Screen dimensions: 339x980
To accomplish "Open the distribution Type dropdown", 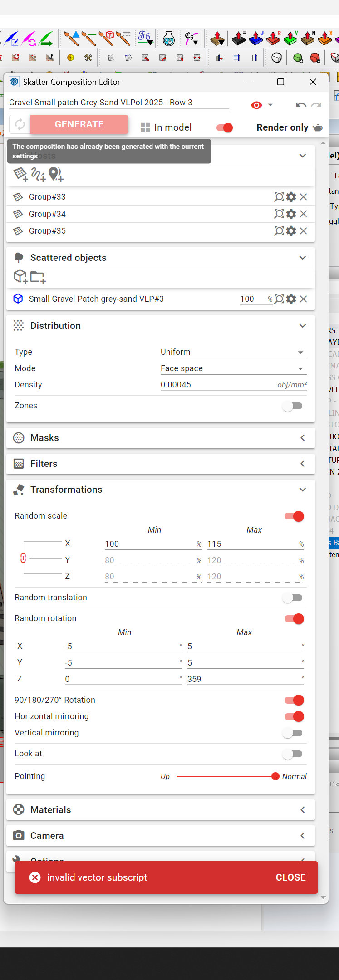I will [233, 353].
